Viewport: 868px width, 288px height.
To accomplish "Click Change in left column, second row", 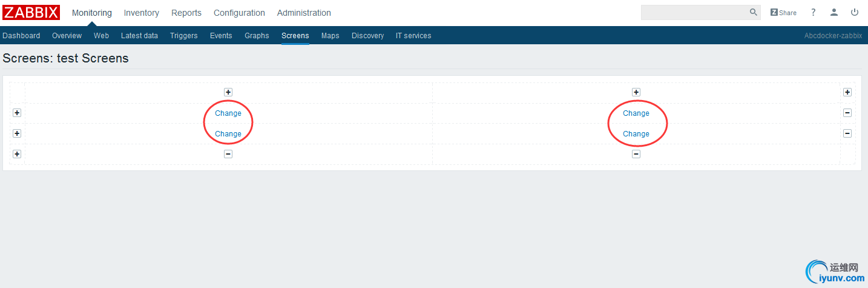I will [228, 134].
